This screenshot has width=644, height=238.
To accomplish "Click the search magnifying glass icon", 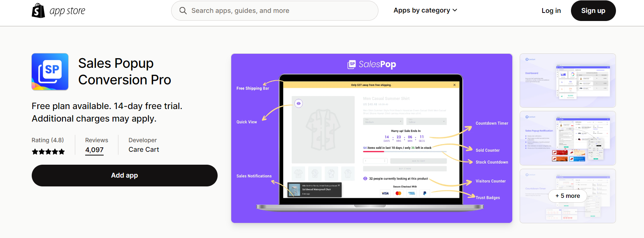I will (183, 11).
